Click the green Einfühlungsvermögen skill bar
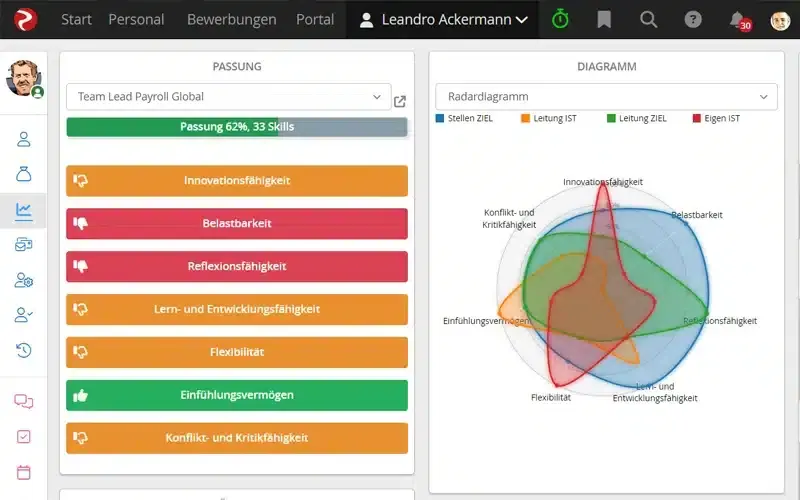The width and height of the screenshot is (800, 500). [237, 395]
